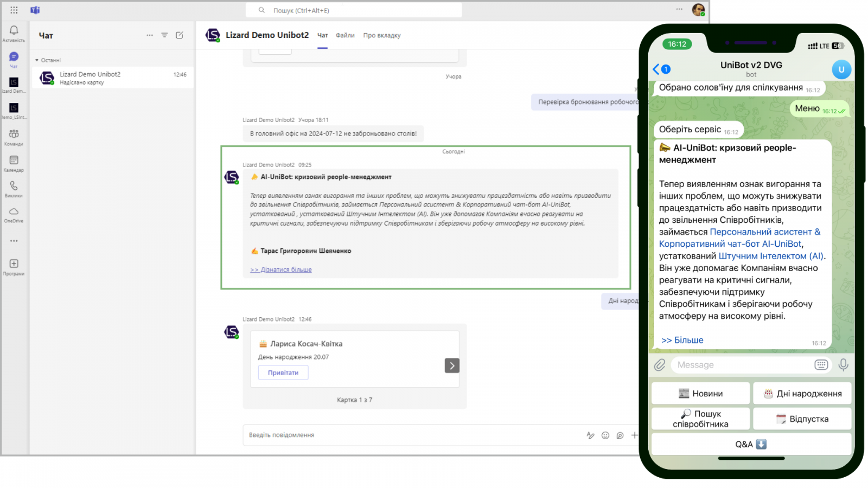Tap Пошук співробітника in Telegram
The height and width of the screenshot is (488, 868).
point(700,419)
